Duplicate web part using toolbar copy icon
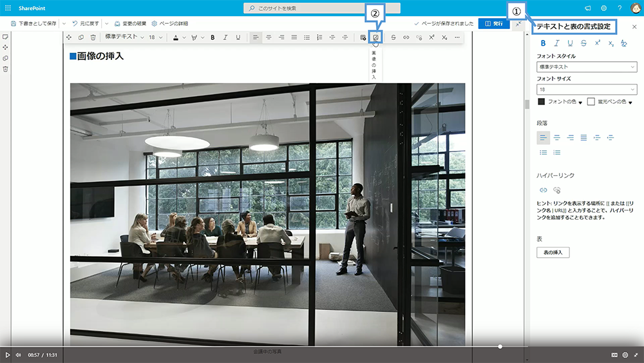 81,37
